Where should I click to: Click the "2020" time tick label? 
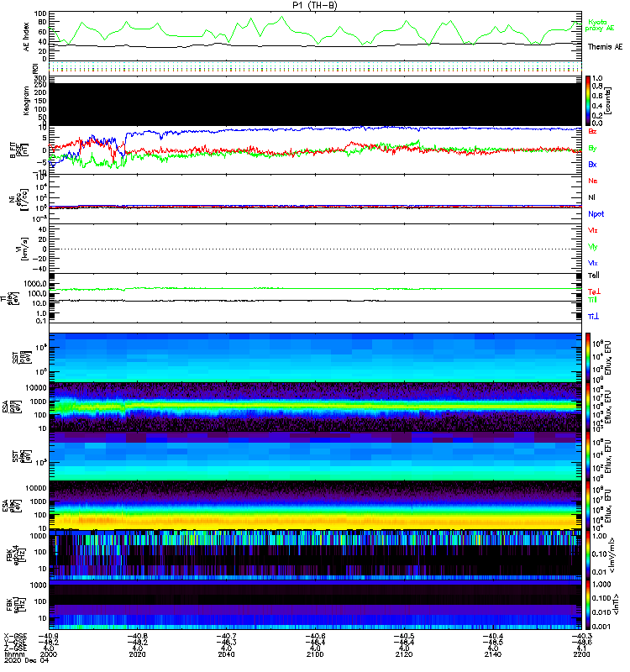(137, 654)
